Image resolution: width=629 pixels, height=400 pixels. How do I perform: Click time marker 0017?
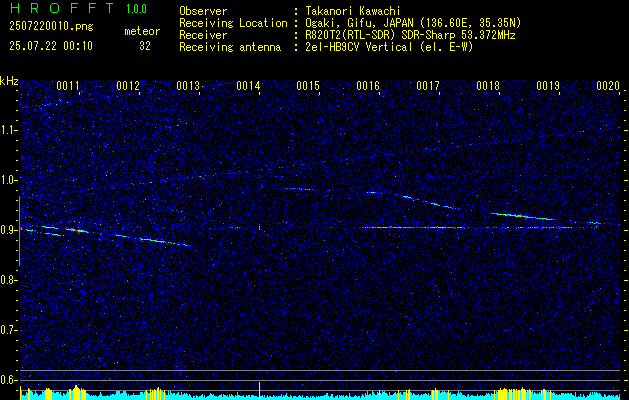pos(428,86)
